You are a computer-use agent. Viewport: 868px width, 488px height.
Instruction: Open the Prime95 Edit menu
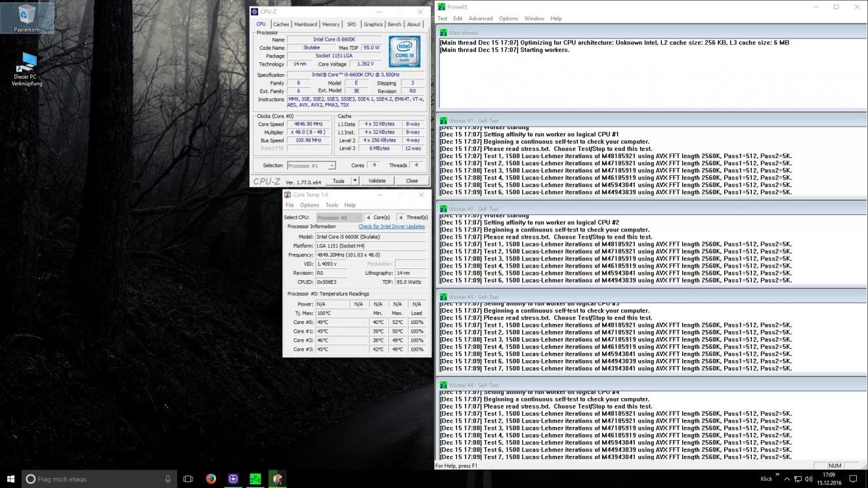pyautogui.click(x=458, y=18)
